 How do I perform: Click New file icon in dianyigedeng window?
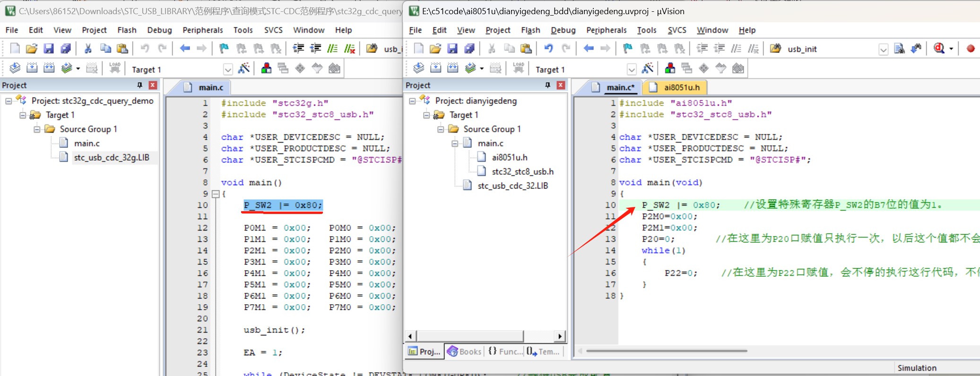point(418,49)
